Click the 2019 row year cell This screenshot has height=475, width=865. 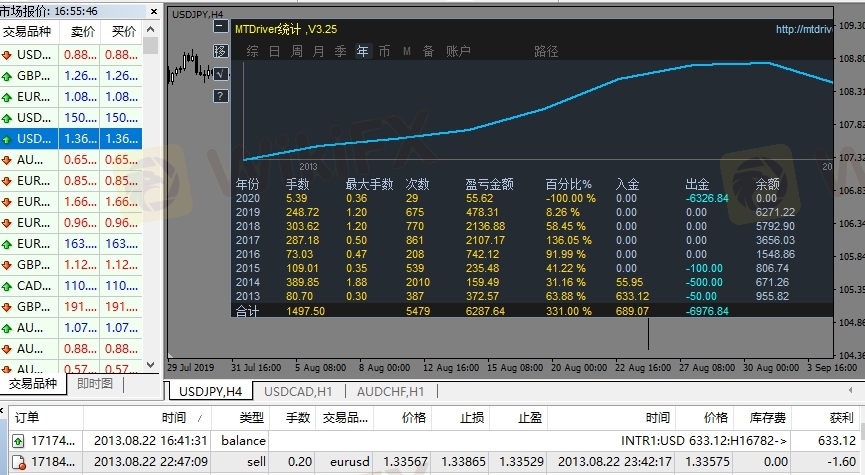pyautogui.click(x=248, y=212)
